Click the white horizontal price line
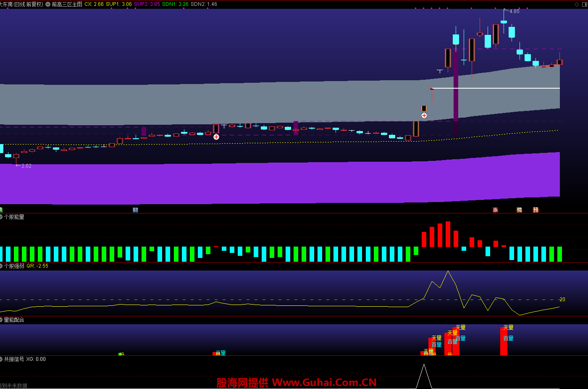Screen dimensions: 588x389 (496, 88)
